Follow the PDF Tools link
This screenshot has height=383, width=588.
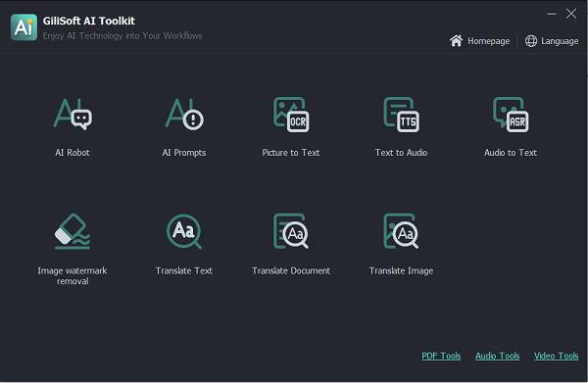tap(441, 356)
